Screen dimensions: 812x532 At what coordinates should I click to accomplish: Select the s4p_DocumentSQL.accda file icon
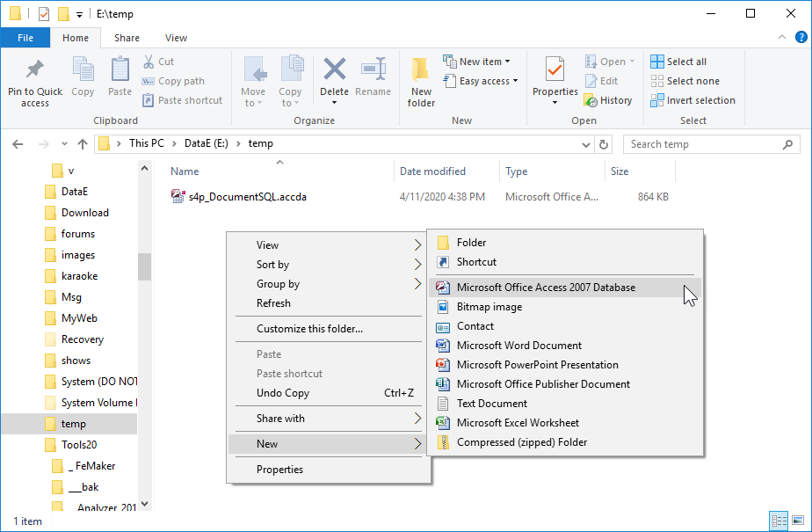point(178,197)
